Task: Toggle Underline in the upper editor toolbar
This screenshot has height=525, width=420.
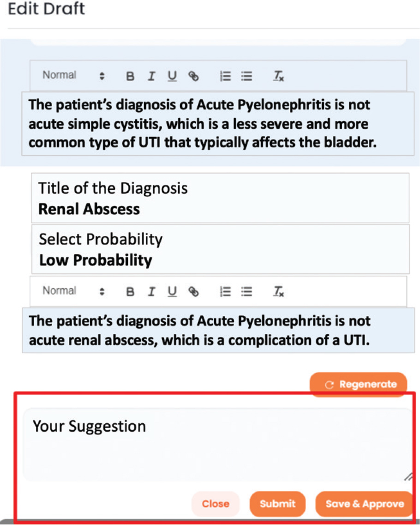Action: tap(172, 77)
